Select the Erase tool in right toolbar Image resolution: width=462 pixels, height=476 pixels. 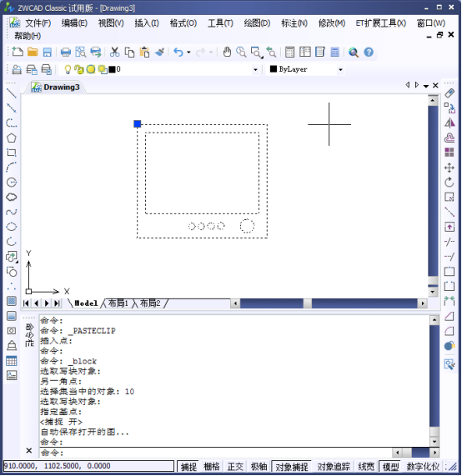449,93
